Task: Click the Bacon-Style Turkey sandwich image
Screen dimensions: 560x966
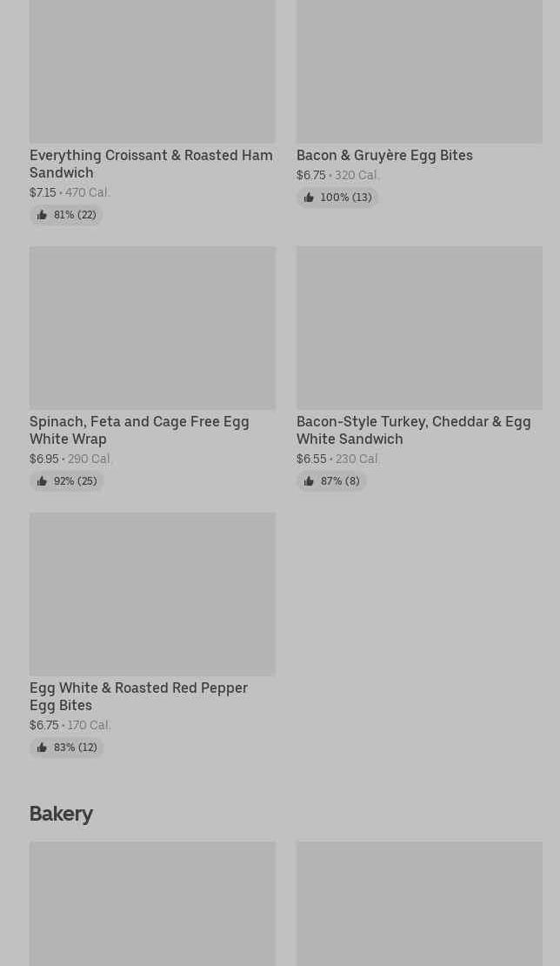Action: 419,328
